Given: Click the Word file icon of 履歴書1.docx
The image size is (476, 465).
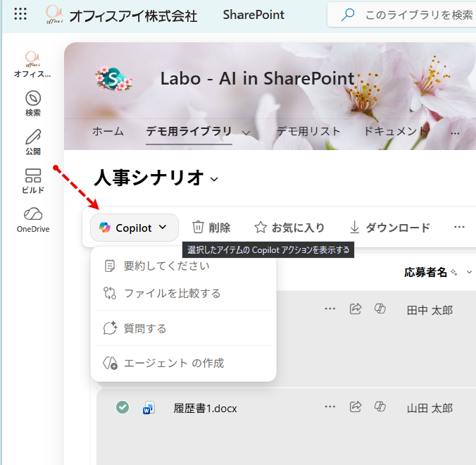Looking at the screenshot, I should point(149,408).
